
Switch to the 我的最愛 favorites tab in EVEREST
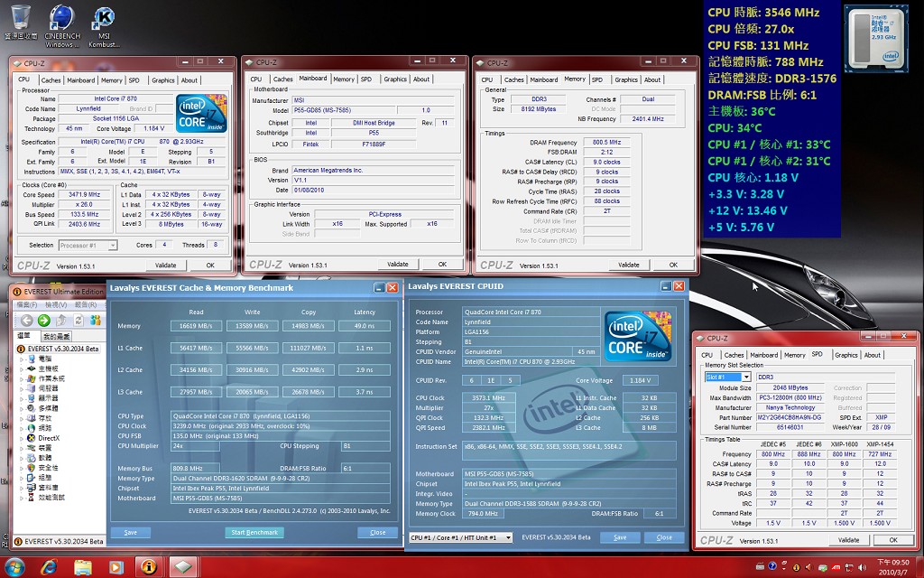click(x=57, y=336)
